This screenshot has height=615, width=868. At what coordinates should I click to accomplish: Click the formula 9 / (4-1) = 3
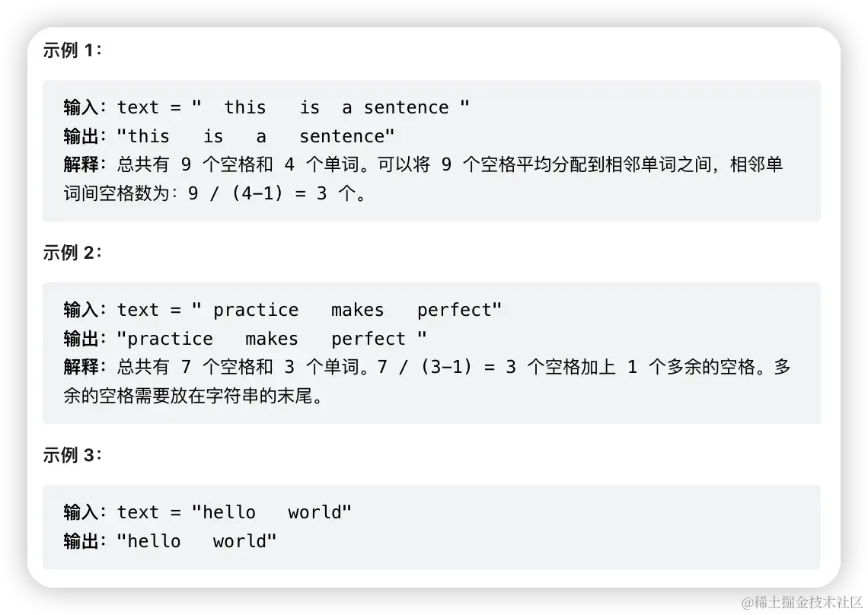[257, 193]
